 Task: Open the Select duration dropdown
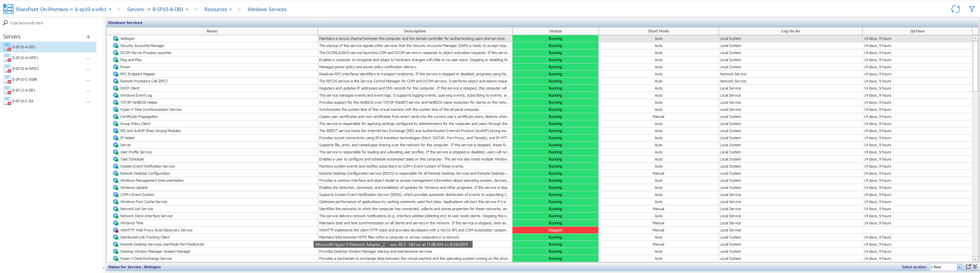959,267
